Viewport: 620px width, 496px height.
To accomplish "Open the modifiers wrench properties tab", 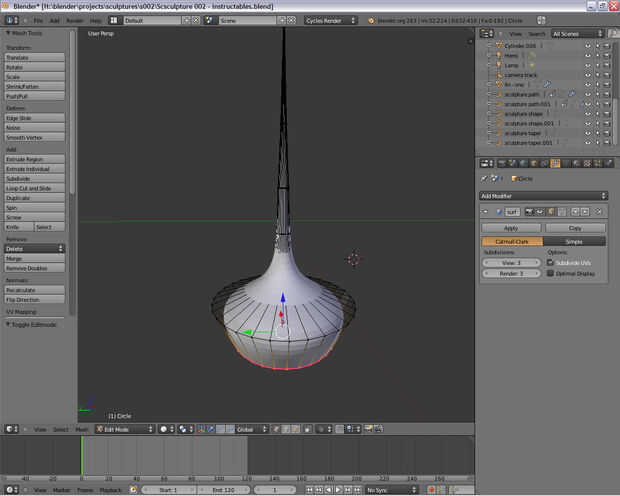I will coord(555,163).
